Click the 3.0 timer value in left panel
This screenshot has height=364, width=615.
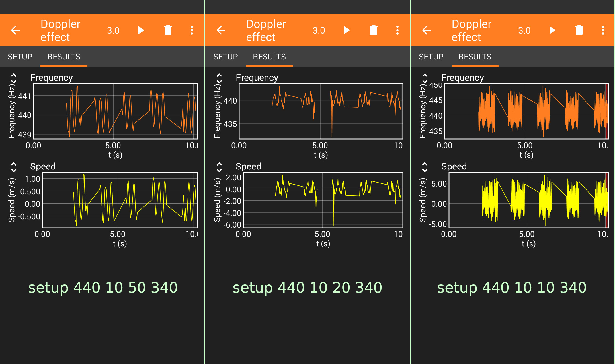tap(113, 30)
